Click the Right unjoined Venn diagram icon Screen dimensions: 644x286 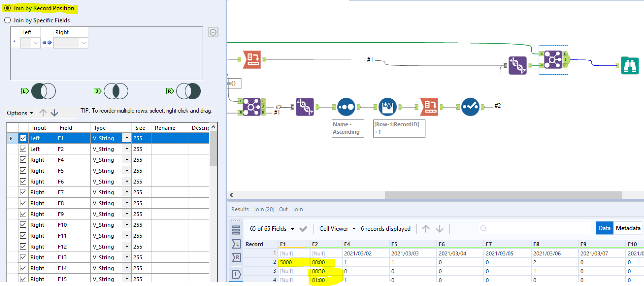[188, 91]
